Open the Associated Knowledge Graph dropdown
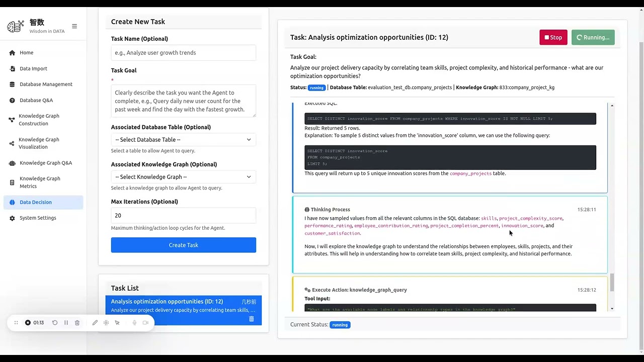Image resolution: width=644 pixels, height=362 pixels. click(x=184, y=177)
